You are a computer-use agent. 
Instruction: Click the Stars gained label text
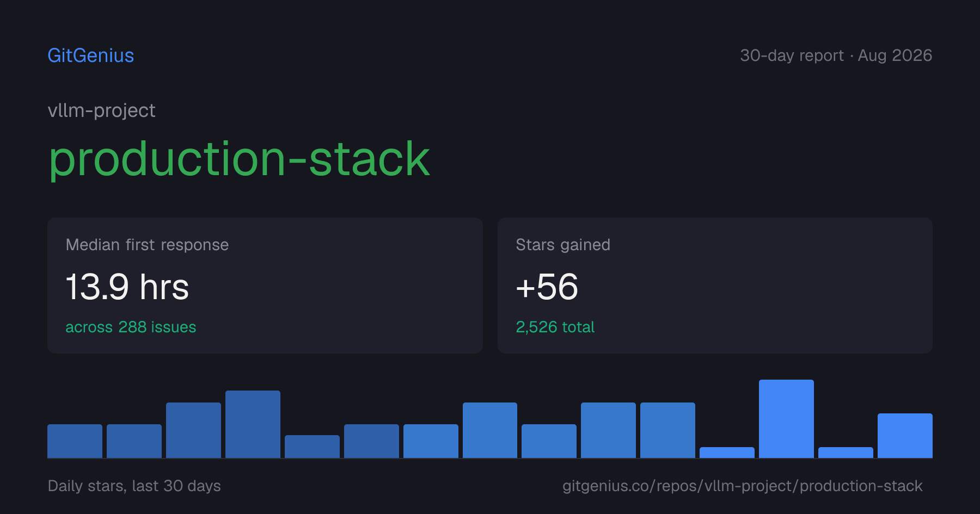(563, 245)
